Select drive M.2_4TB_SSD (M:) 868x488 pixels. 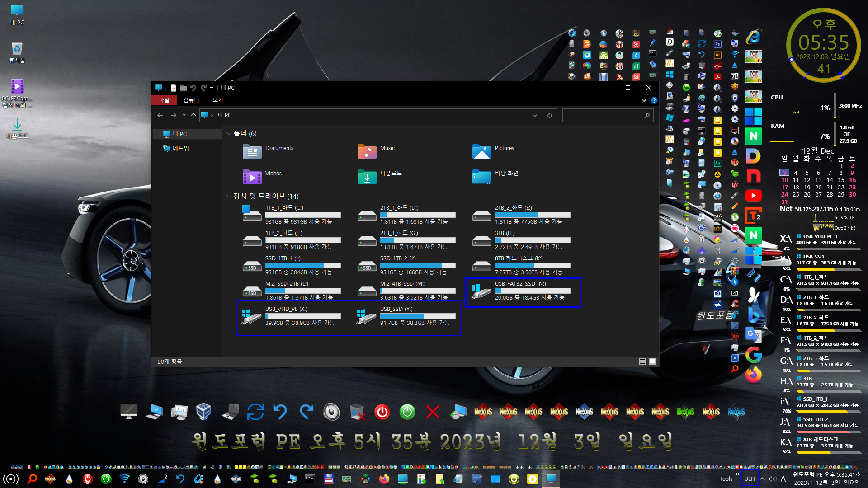(x=406, y=290)
